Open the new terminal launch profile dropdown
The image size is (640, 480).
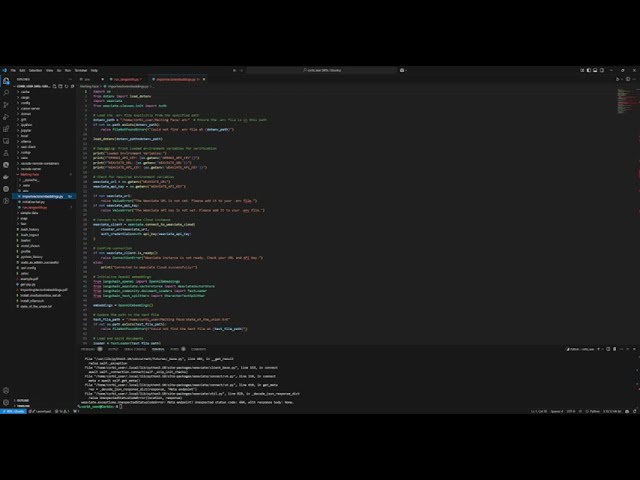602,349
